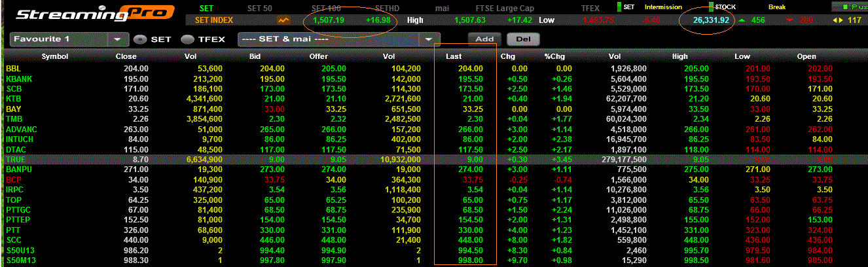Select the highlighted TRUE symbol

(x=14, y=159)
